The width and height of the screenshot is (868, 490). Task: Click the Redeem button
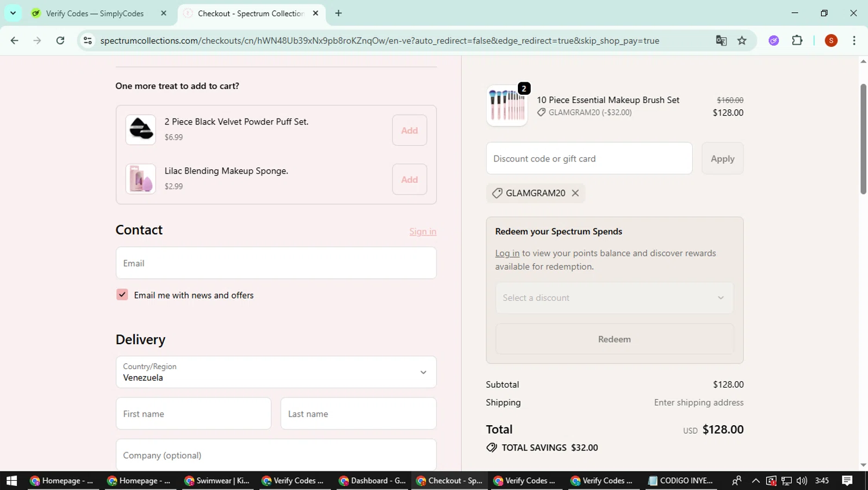coord(615,339)
